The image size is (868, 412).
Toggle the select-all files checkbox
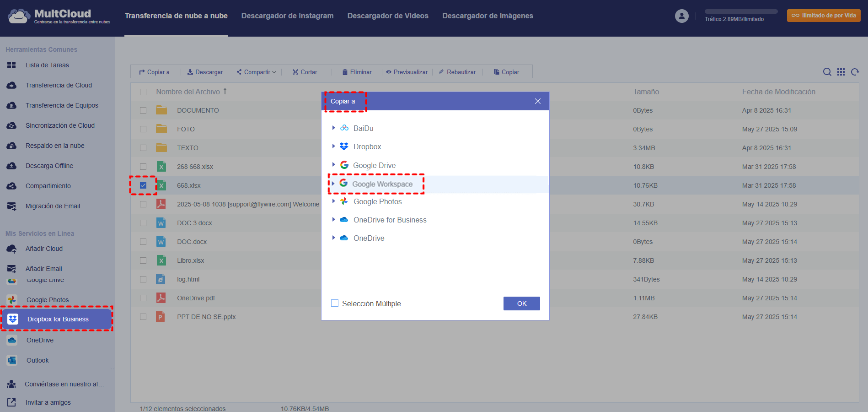(x=143, y=92)
